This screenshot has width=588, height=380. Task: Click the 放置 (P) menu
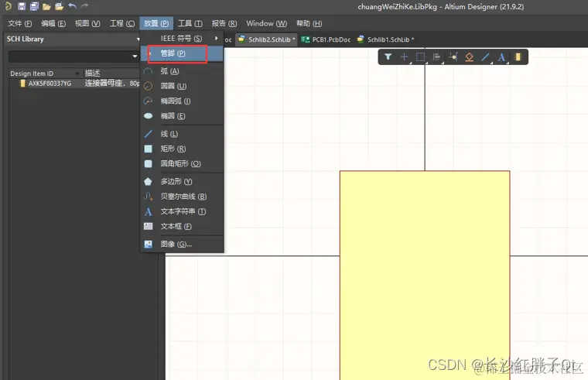(x=156, y=23)
